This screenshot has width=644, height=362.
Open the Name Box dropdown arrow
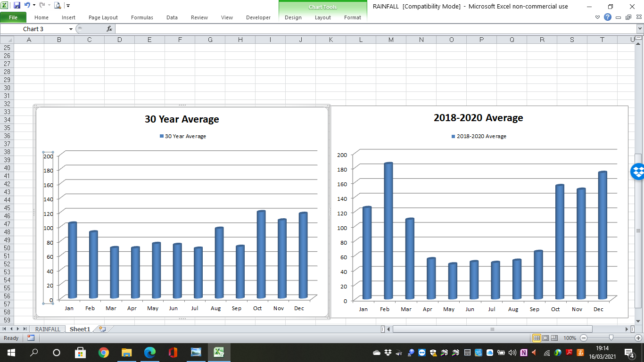(x=71, y=29)
